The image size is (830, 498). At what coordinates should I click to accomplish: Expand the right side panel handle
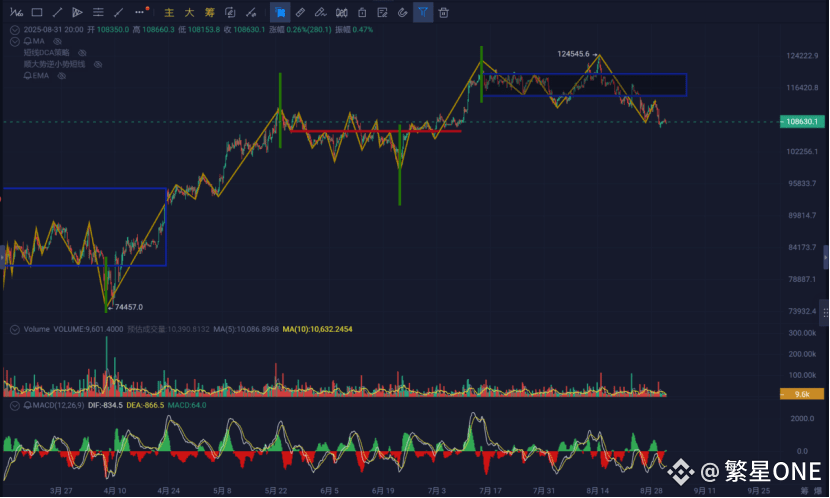(x=826, y=258)
